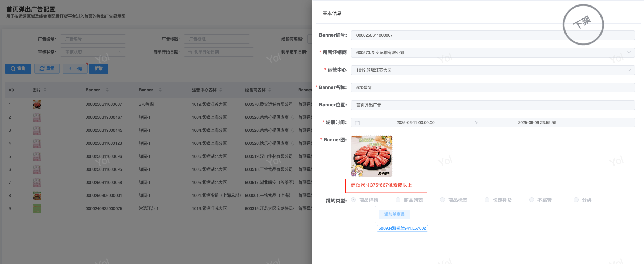The width and height of the screenshot is (644, 264).
Task: Click calendar icon in 制单开始日期 field
Action: pyautogui.click(x=190, y=52)
